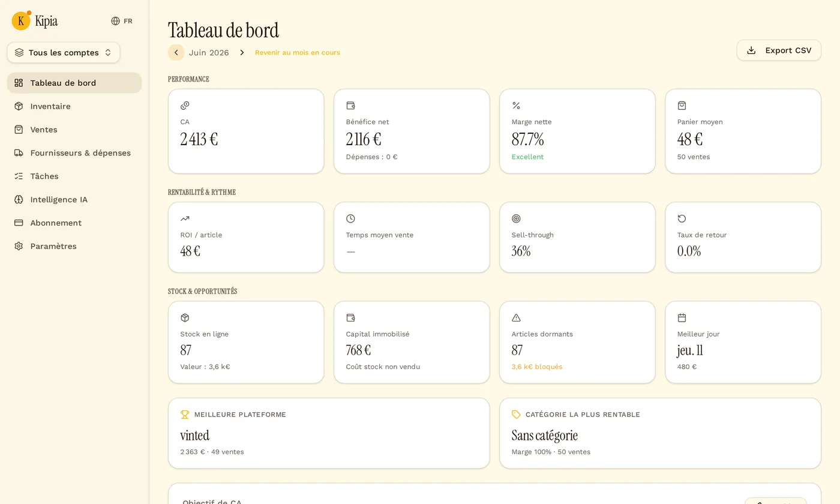The image size is (840, 504).
Task: Click the Revenir au mois en cours link
Action: pyautogui.click(x=298, y=53)
